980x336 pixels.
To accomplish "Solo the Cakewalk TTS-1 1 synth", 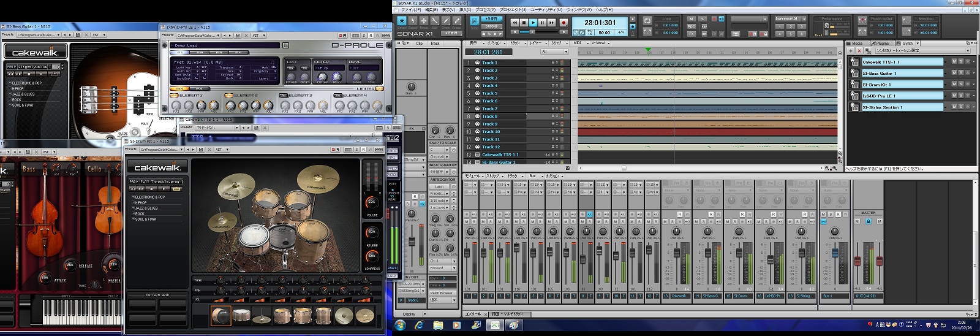I will [x=960, y=61].
